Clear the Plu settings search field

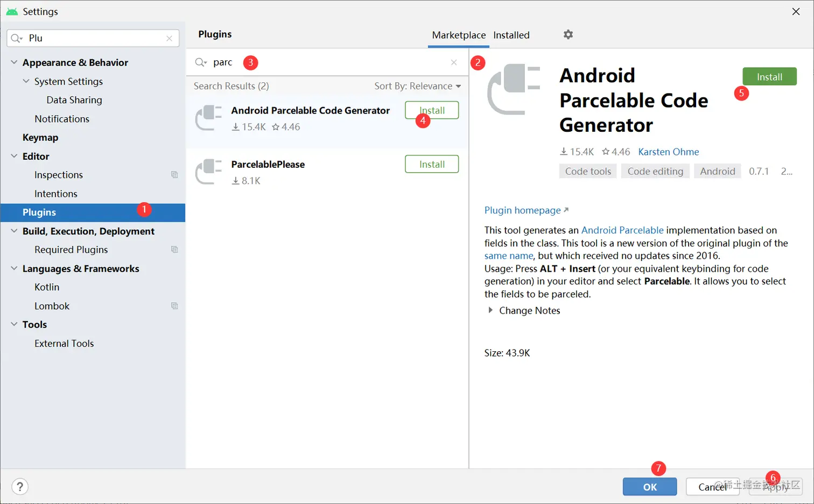point(169,38)
